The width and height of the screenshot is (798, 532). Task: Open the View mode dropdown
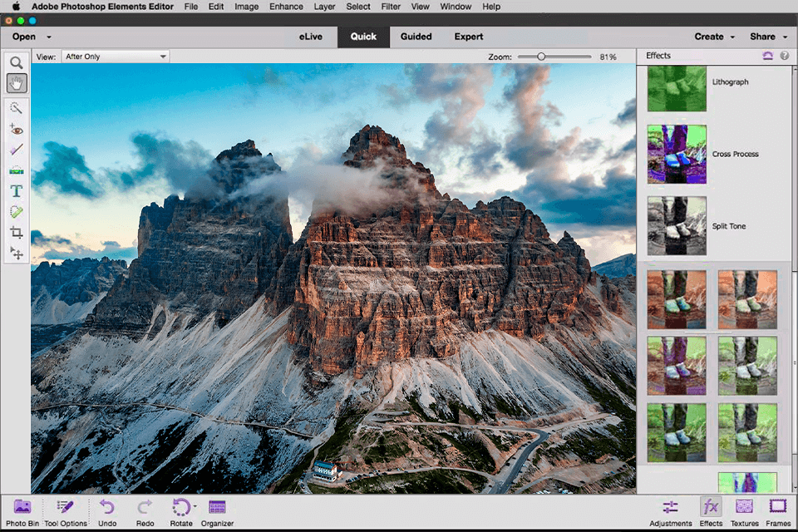point(116,57)
